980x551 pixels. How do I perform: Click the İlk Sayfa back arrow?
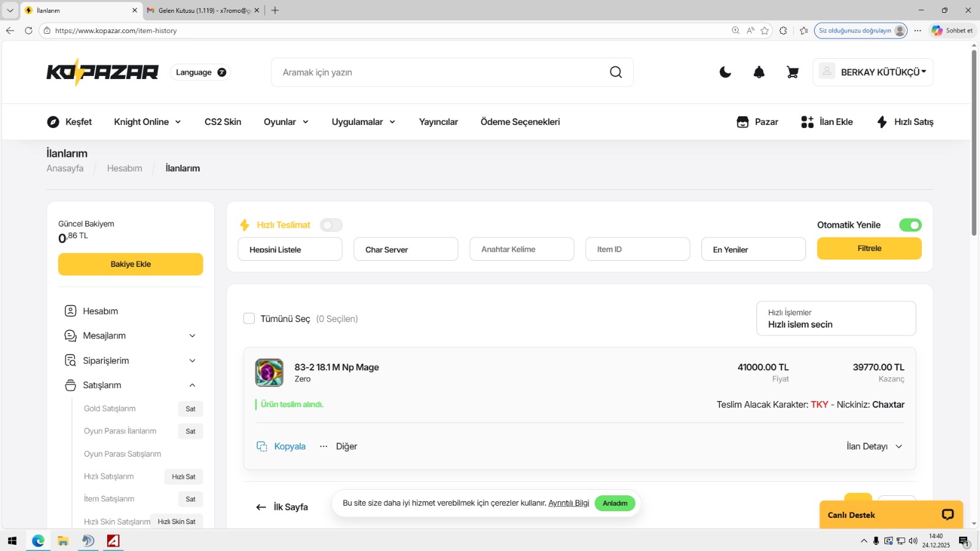point(261,507)
